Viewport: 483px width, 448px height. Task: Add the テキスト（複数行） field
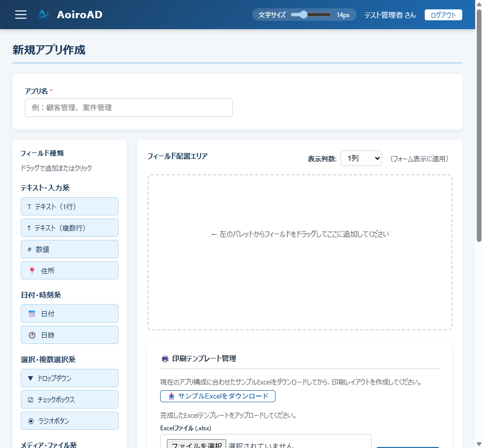point(70,227)
